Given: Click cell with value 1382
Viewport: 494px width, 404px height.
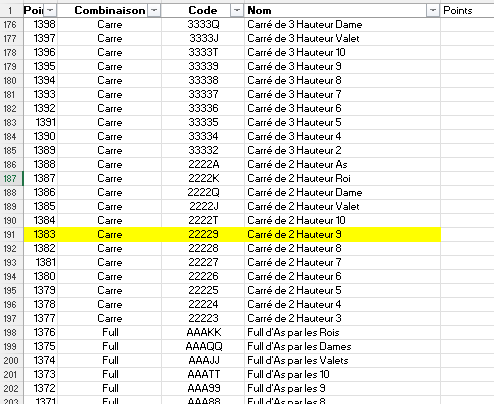Looking at the screenshot, I should 41,249.
